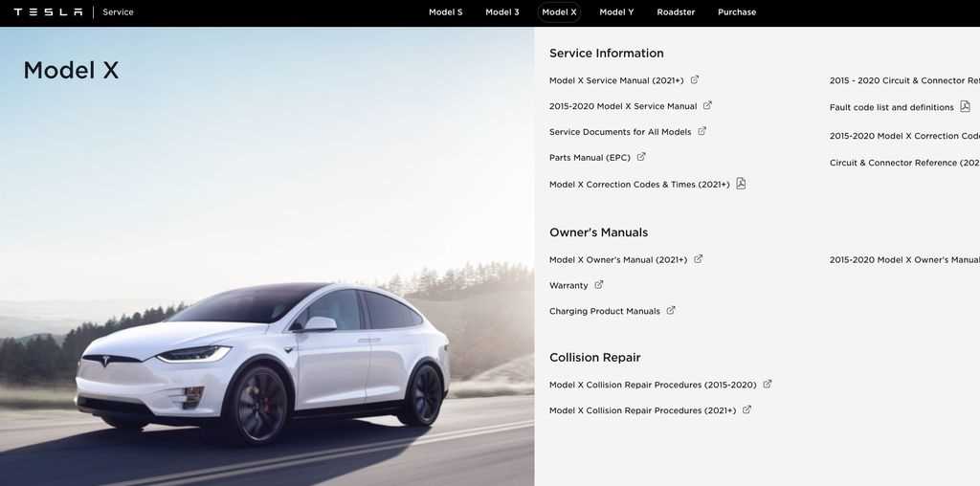Open Model X Correction Codes & Times (2021+)
The image size is (980, 486).
639,185
